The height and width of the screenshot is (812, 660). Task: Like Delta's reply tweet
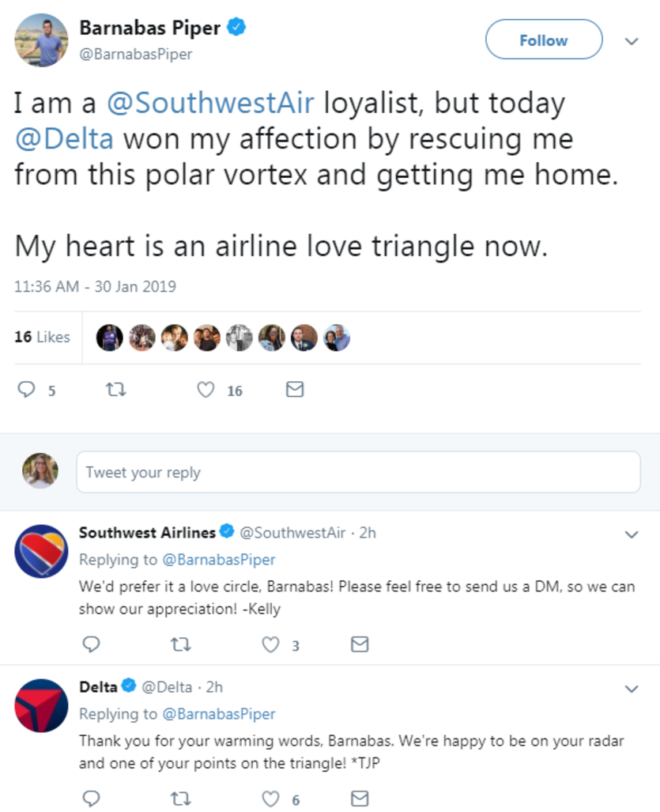(271, 799)
